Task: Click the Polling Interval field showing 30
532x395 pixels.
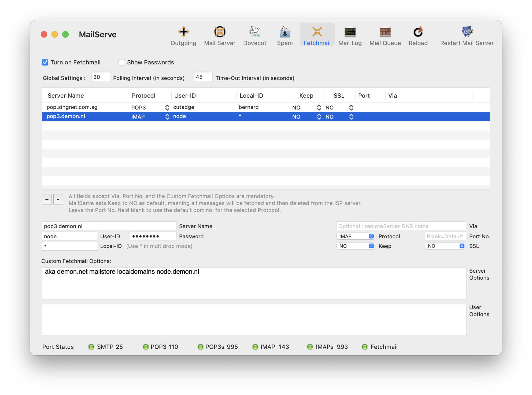Action: [x=101, y=77]
